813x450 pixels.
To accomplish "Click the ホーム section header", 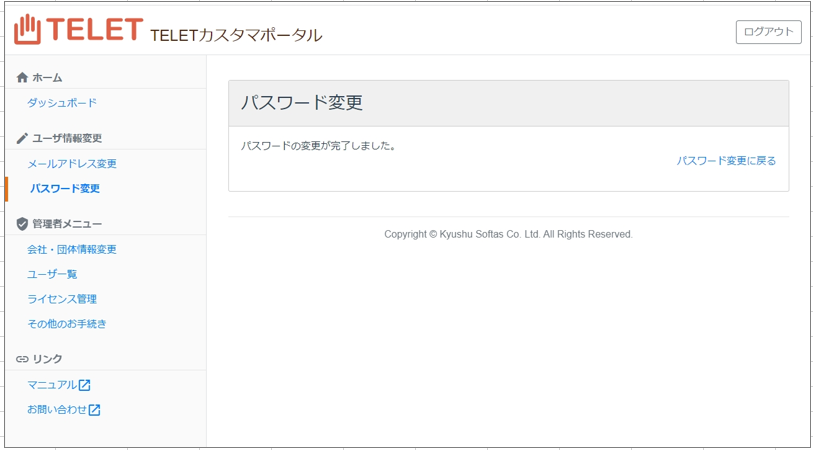I will coord(47,78).
